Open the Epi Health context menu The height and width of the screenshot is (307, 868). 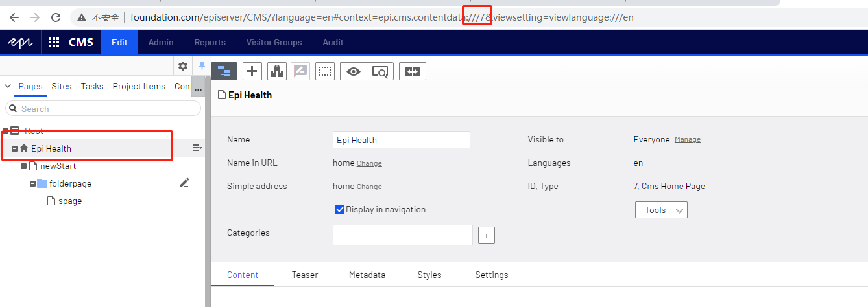click(x=197, y=148)
